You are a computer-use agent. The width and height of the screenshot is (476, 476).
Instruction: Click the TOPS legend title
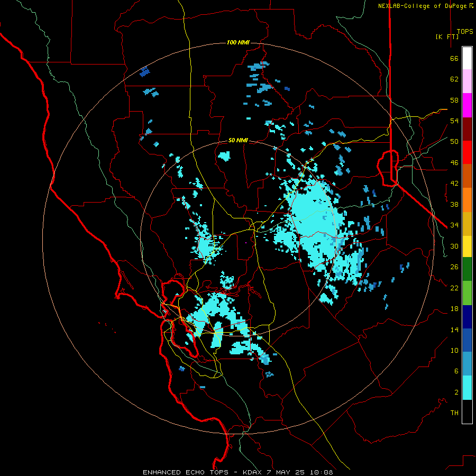465,31
